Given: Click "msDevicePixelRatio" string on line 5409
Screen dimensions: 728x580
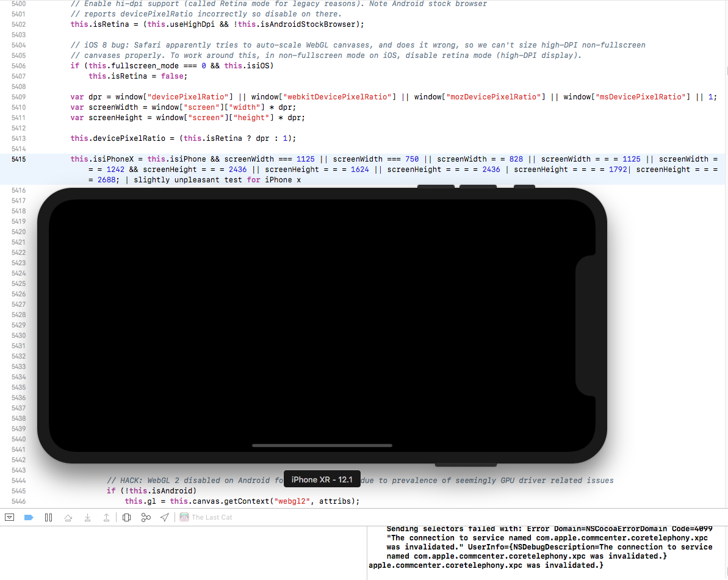Looking at the screenshot, I should click(641, 97).
